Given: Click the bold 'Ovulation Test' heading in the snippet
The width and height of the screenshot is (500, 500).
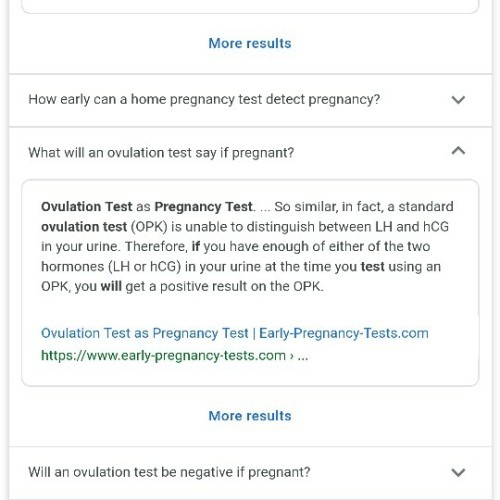Looking at the screenshot, I should click(x=87, y=207).
